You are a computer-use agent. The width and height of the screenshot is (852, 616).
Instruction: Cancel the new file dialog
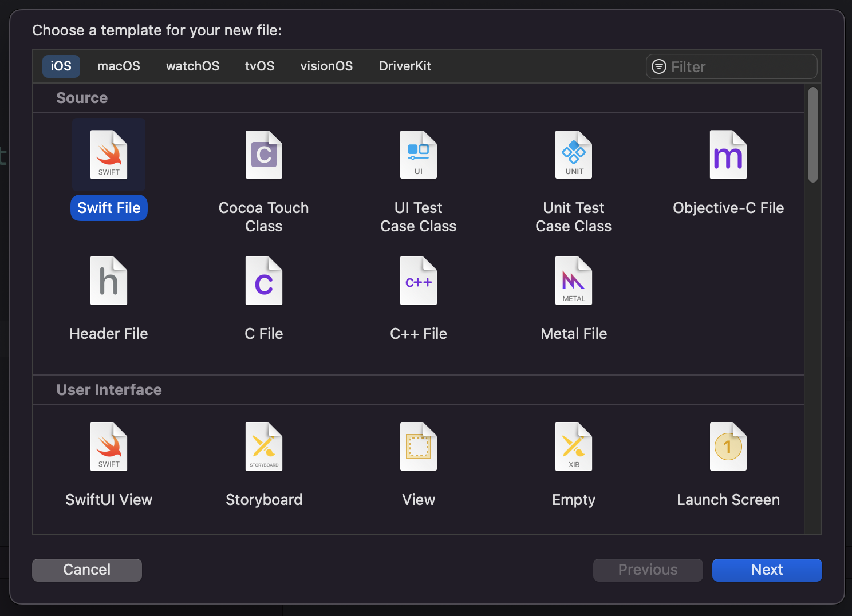[87, 570]
